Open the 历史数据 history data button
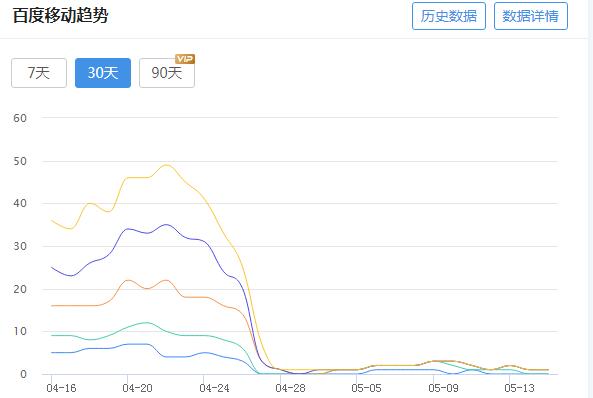The image size is (593, 398). (449, 16)
